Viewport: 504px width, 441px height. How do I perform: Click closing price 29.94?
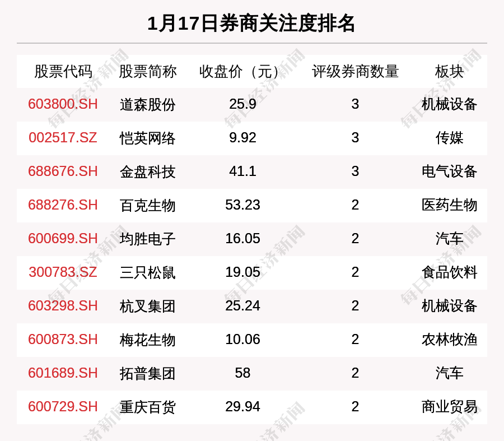[x=242, y=407]
